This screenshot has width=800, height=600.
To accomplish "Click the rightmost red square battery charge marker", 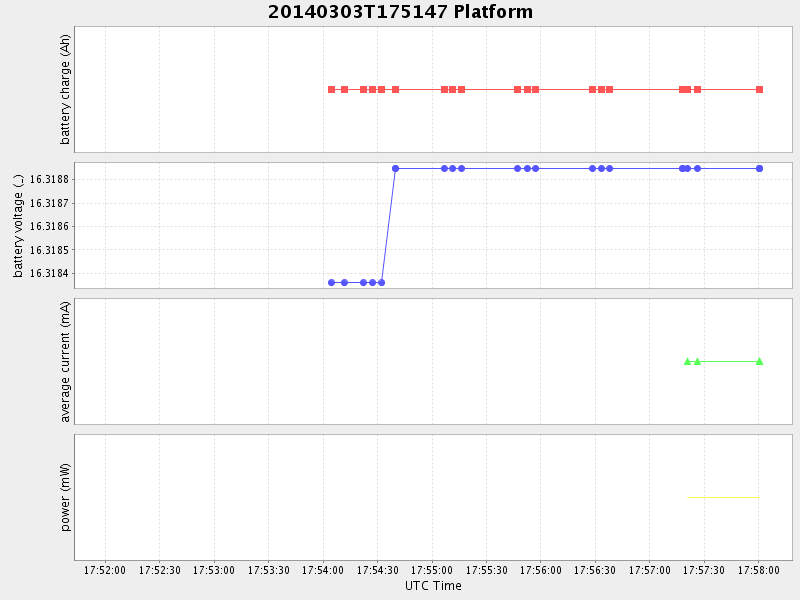I will pyautogui.click(x=759, y=90).
